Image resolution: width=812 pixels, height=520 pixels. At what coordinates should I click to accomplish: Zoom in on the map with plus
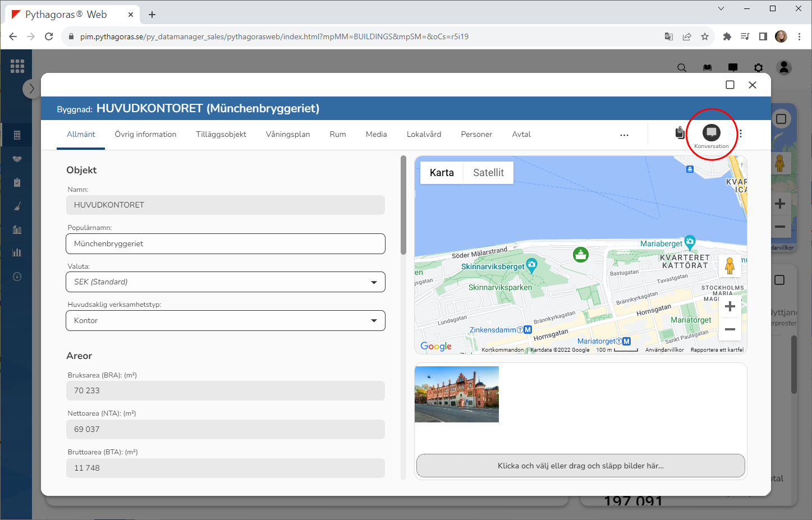[730, 306]
